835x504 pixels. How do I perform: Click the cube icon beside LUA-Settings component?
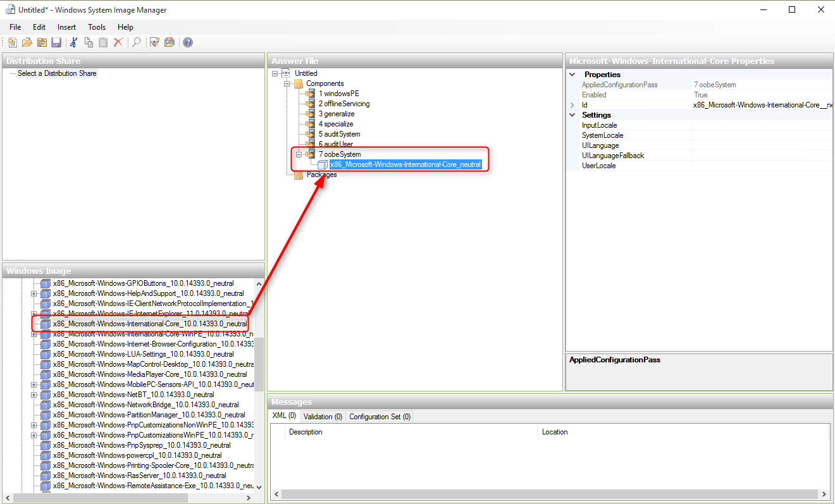(x=46, y=354)
